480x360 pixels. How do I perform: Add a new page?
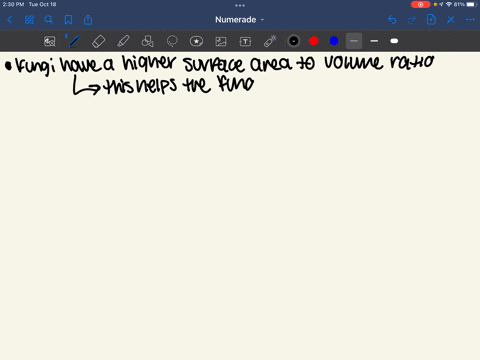[x=431, y=20]
